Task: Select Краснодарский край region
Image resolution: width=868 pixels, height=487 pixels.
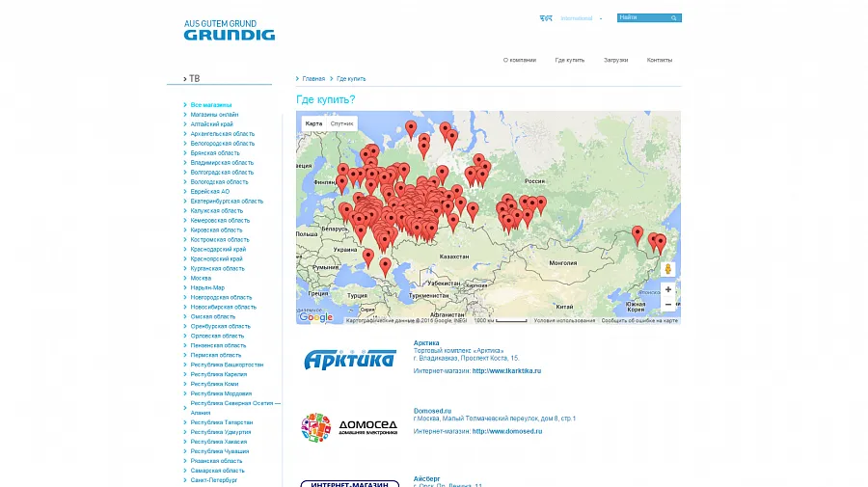Action: (218, 249)
